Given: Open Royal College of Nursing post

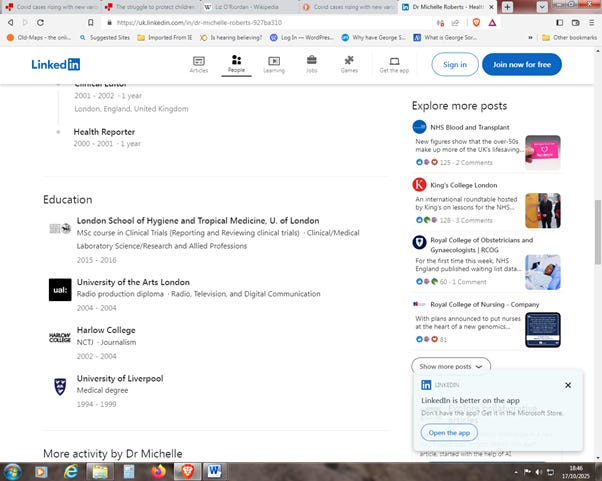Looking at the screenshot, I should click(485, 304).
